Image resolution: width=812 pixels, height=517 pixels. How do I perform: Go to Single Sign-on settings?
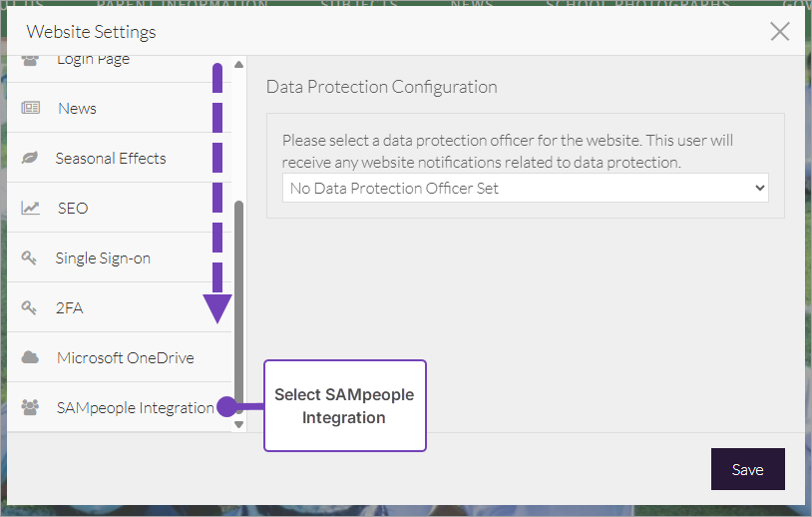coord(103,258)
